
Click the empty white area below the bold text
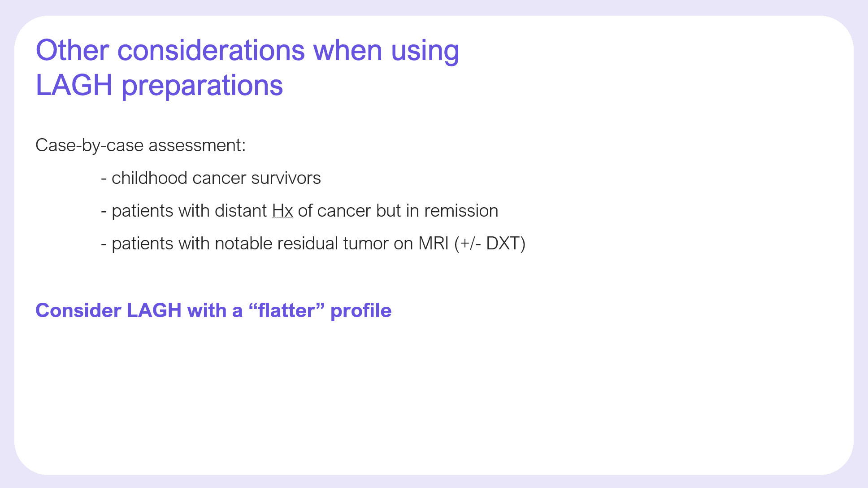point(434,395)
